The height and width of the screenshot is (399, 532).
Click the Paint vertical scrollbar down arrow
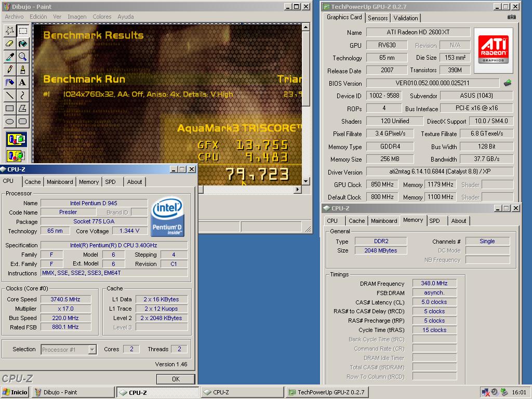(305, 181)
